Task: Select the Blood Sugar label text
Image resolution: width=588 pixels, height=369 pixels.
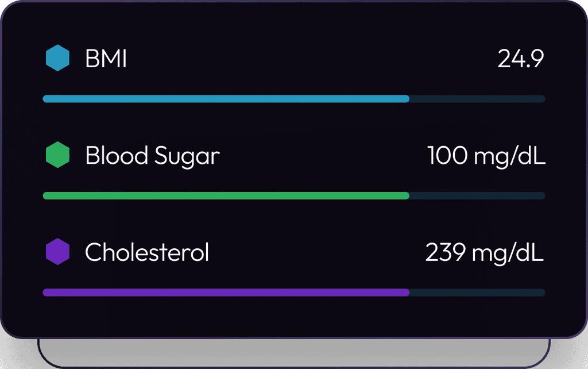Action: point(152,156)
